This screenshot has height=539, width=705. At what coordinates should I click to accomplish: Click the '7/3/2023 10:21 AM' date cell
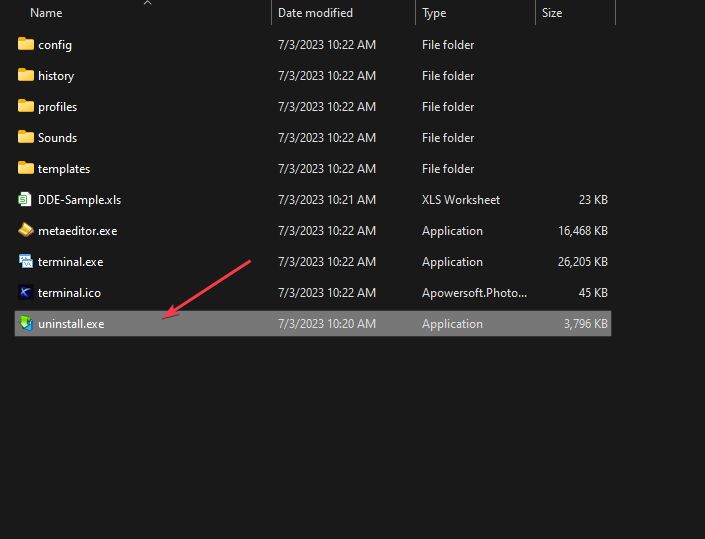click(x=327, y=200)
